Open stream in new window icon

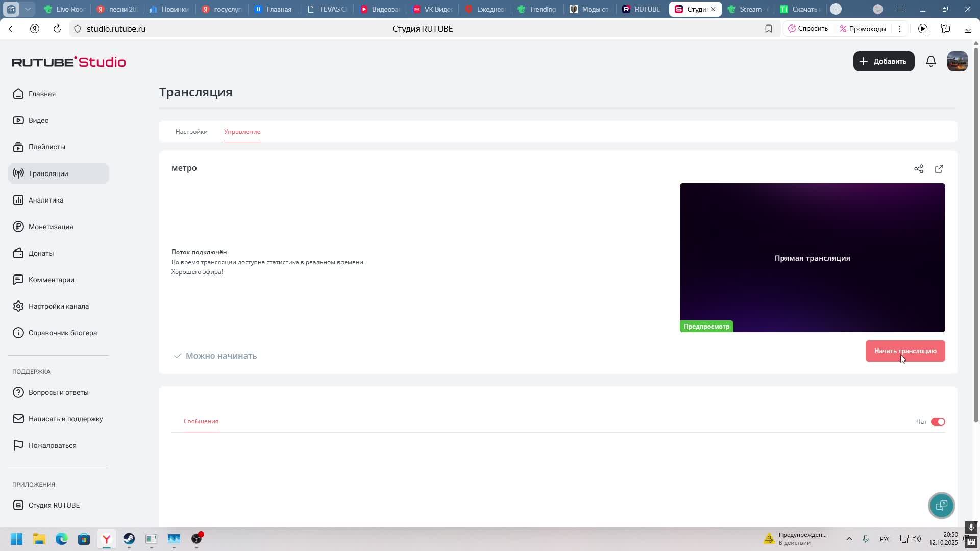pyautogui.click(x=939, y=169)
